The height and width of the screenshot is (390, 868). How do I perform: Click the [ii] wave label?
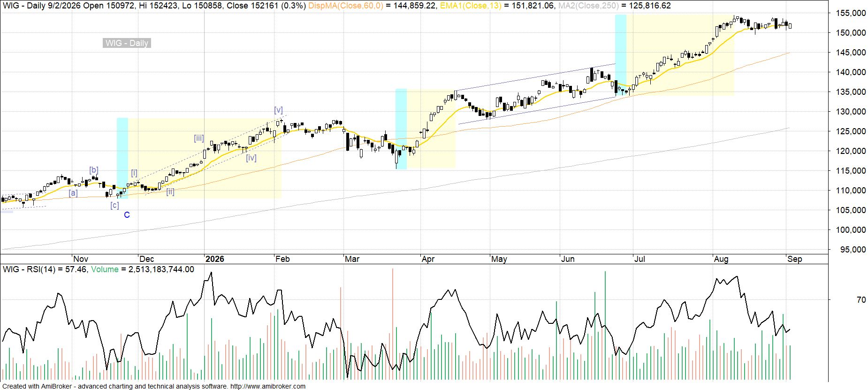[x=170, y=191]
